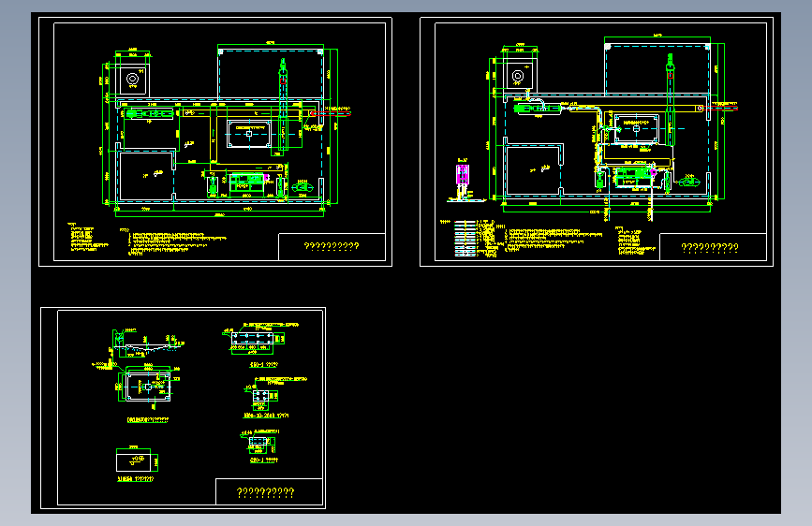Click the title block text in top-right sheet

(x=710, y=248)
